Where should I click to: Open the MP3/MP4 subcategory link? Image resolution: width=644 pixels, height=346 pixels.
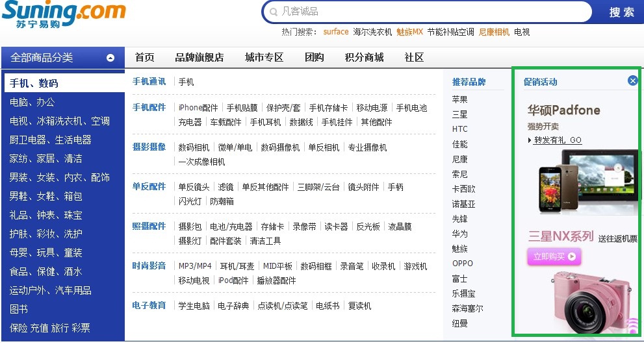(195, 266)
